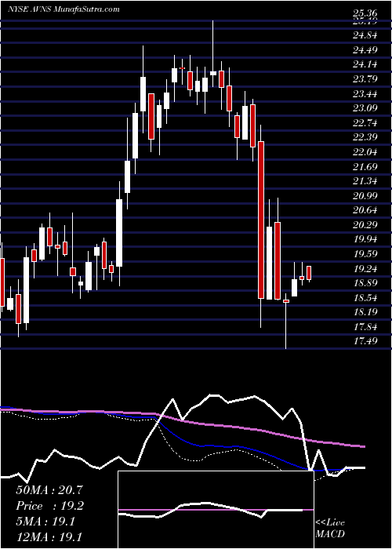Image resolution: width=392 pixels, height=549 pixels.
Task: Click the 25.36 price axis label
Action: 365,13
